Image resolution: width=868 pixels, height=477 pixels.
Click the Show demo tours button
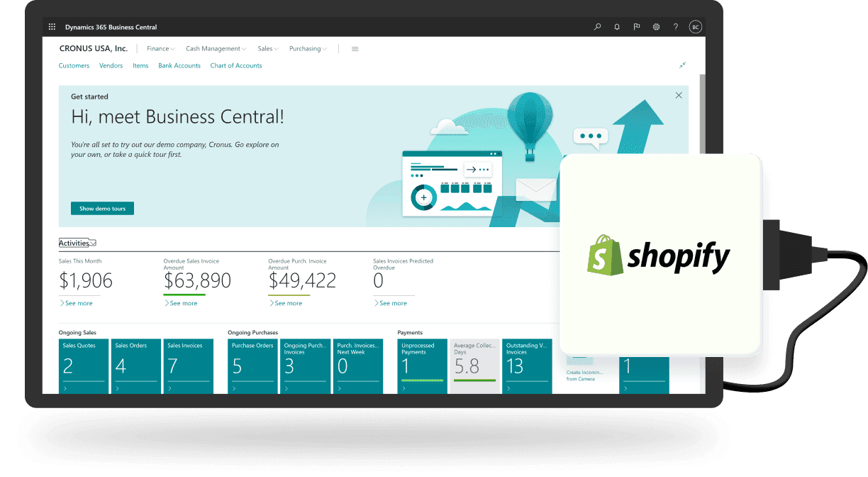(x=102, y=208)
